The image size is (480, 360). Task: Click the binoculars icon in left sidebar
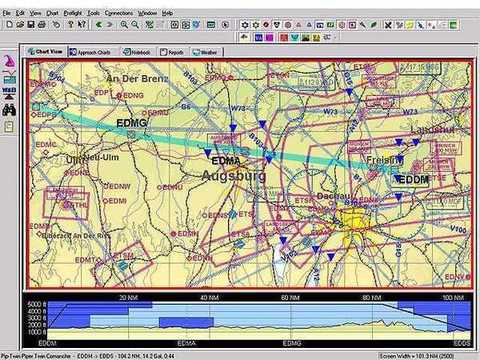(x=9, y=109)
